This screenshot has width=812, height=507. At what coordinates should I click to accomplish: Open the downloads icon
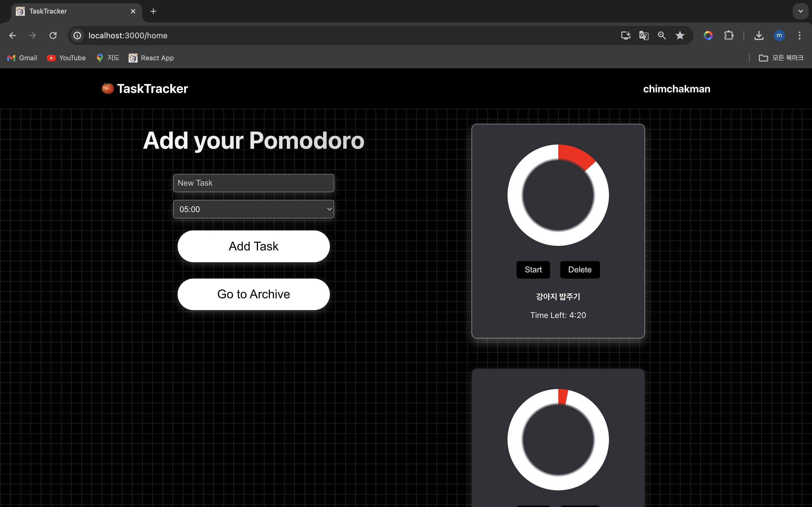[x=759, y=35]
